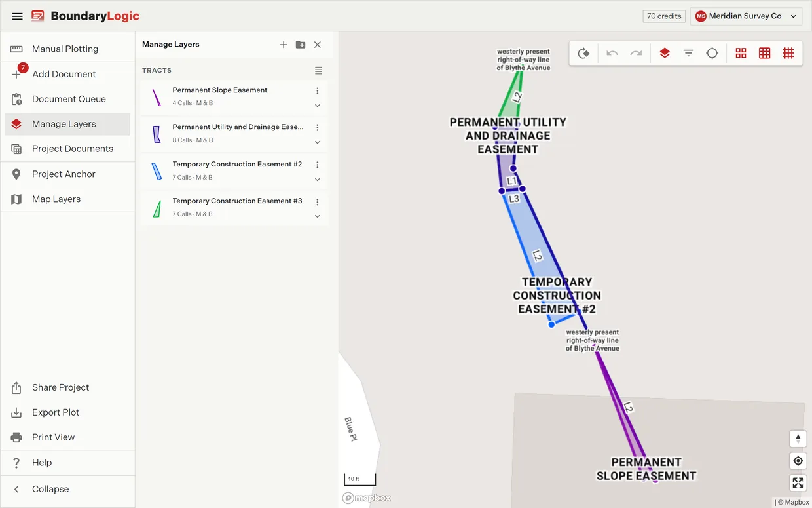Select Manage Layers in sidebar

(x=67, y=124)
